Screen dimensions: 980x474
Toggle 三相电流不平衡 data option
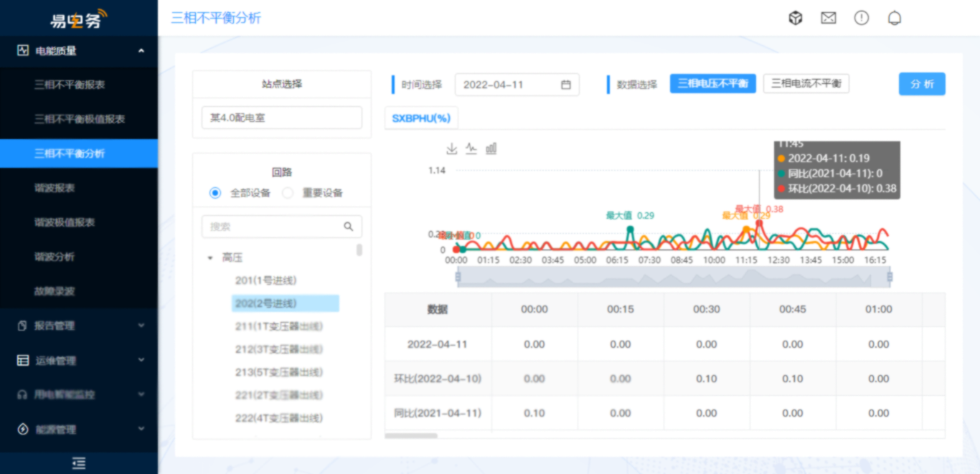806,84
